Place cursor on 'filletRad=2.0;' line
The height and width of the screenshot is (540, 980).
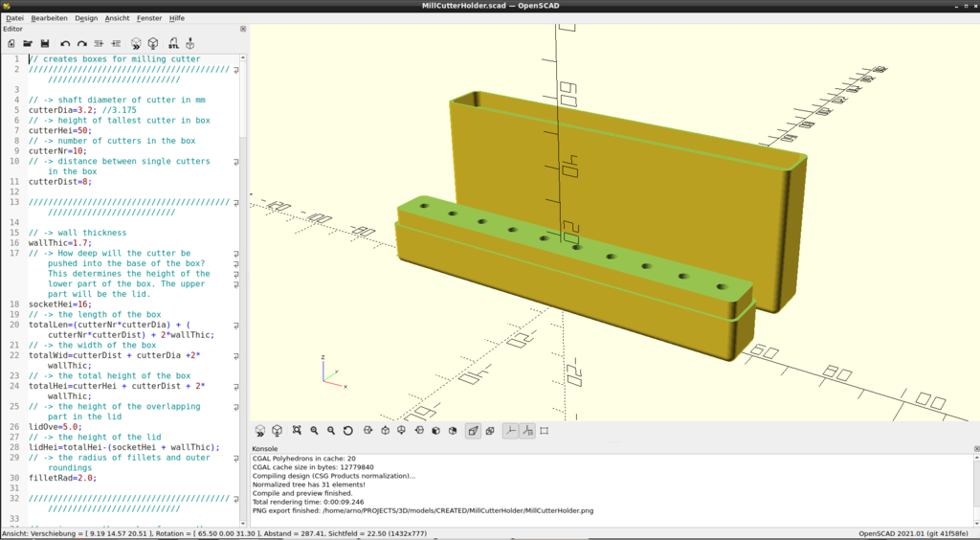[62, 478]
